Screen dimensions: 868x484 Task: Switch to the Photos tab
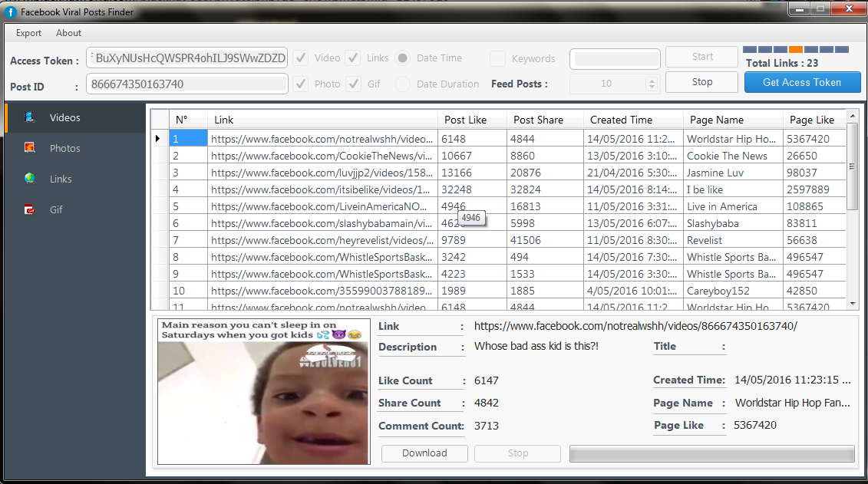(75, 148)
